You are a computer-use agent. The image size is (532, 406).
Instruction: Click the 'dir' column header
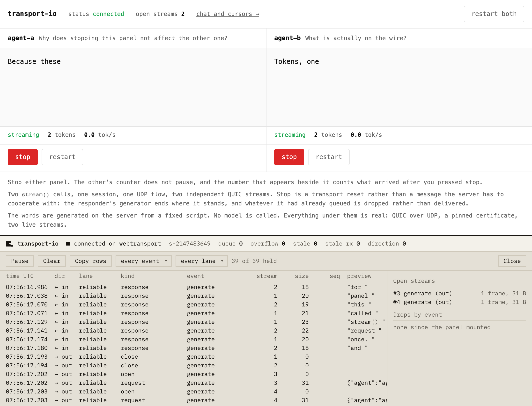point(60,276)
